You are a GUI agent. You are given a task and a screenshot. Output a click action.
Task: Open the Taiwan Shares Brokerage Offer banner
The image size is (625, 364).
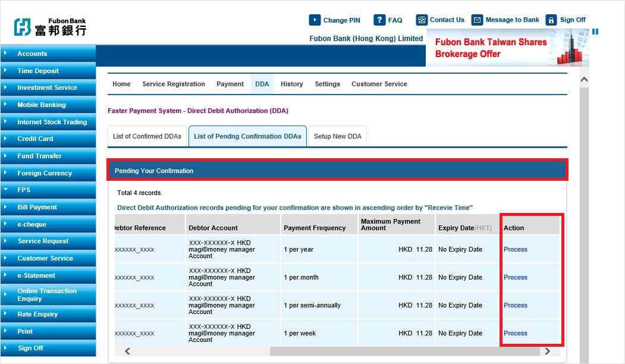click(x=507, y=48)
